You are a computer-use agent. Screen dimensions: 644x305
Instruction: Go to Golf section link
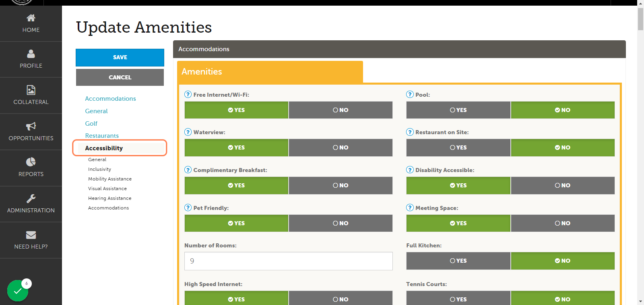point(91,124)
